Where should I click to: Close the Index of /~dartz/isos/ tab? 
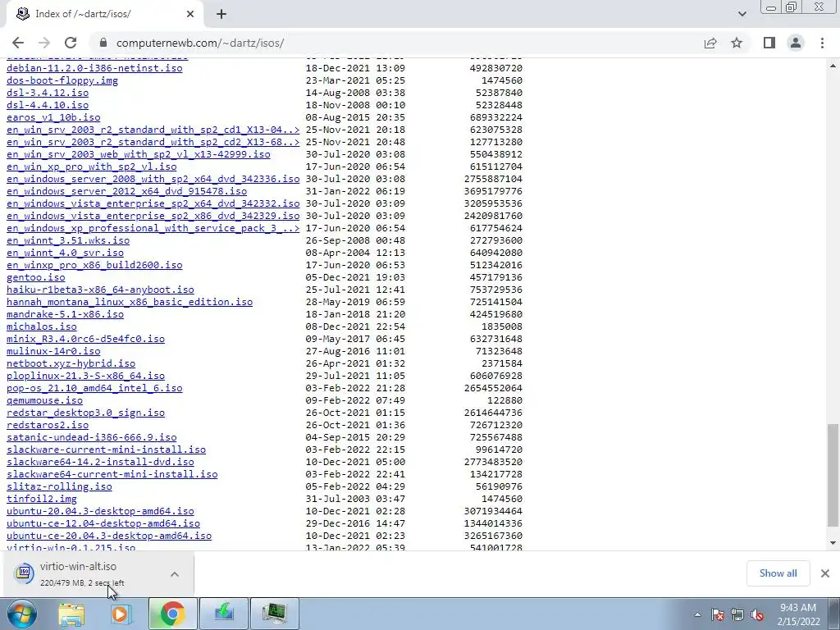point(190,14)
